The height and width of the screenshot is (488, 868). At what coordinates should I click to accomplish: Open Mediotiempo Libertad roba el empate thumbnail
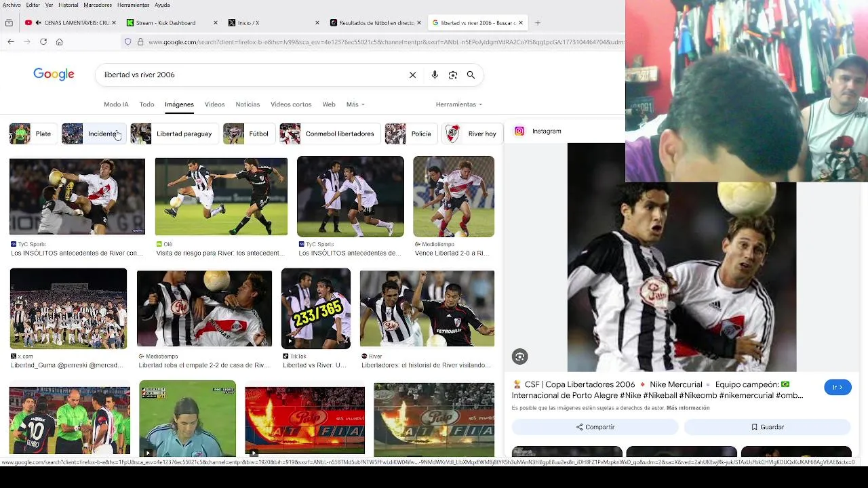click(205, 309)
